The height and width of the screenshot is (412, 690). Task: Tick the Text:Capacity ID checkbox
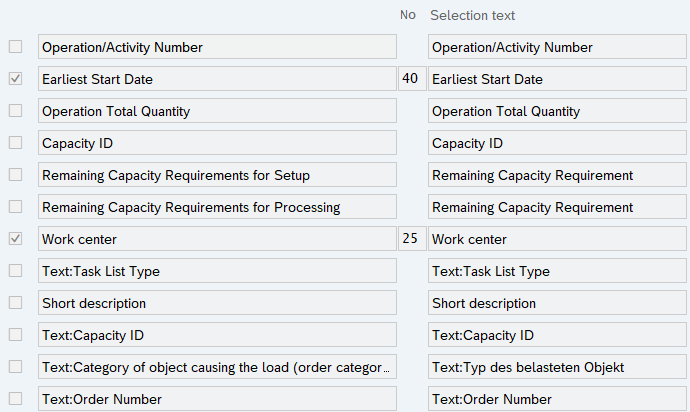click(15, 335)
